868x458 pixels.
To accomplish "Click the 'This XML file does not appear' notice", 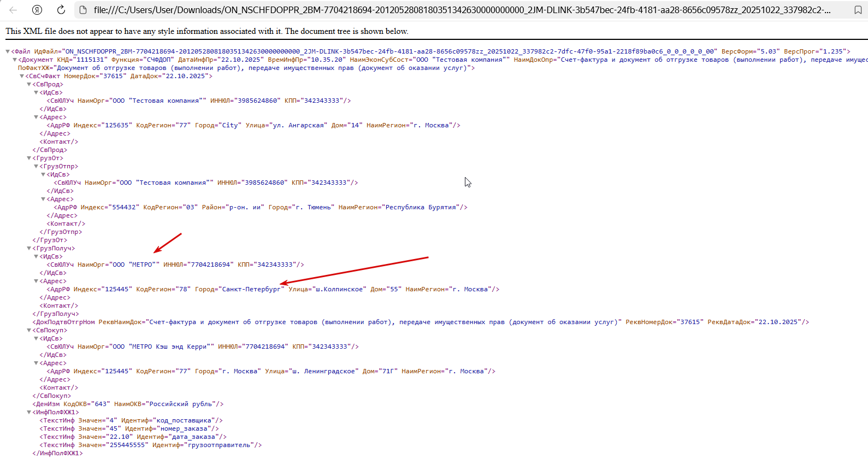I will (x=207, y=31).
